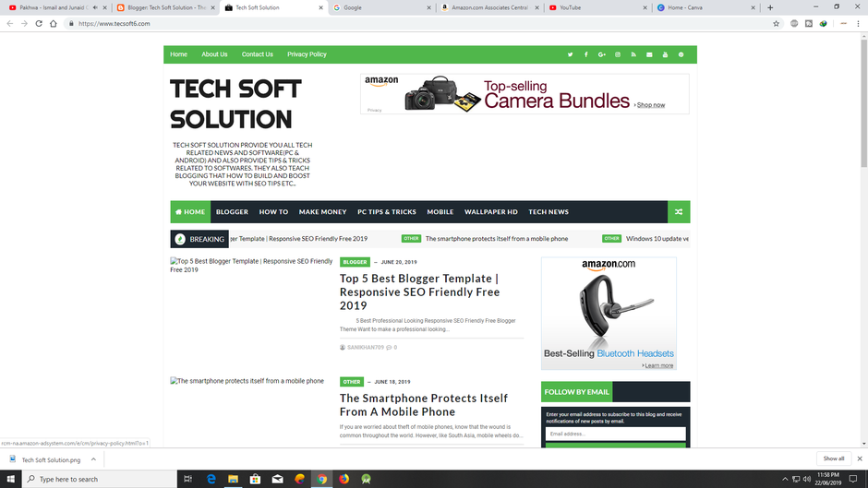This screenshot has height=488, width=868.
Task: Mute the Pakhwa YouTube tab audio icon
Action: [95, 7]
